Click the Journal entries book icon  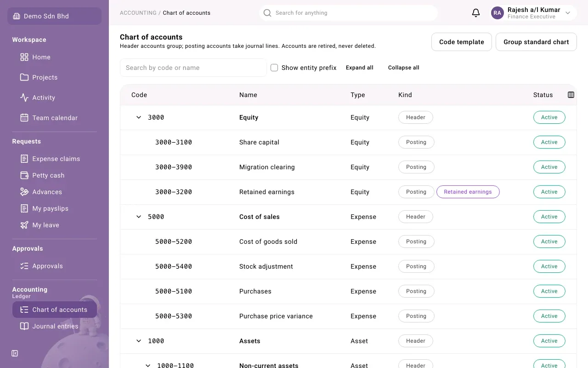[24, 326]
